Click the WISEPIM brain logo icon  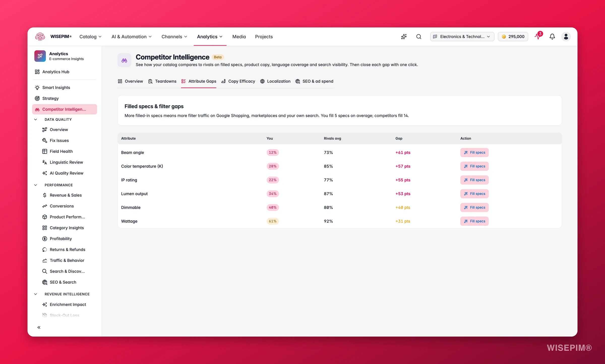click(x=40, y=37)
